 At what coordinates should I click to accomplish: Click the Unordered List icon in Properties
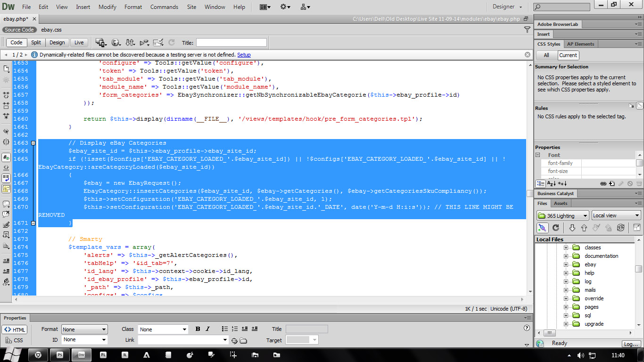tap(224, 329)
